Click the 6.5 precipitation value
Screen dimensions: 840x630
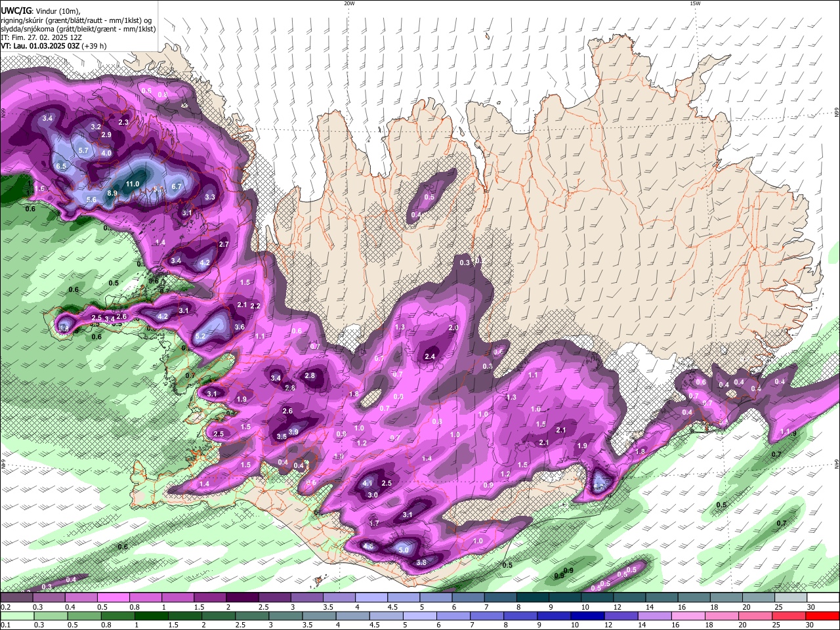[x=61, y=167]
